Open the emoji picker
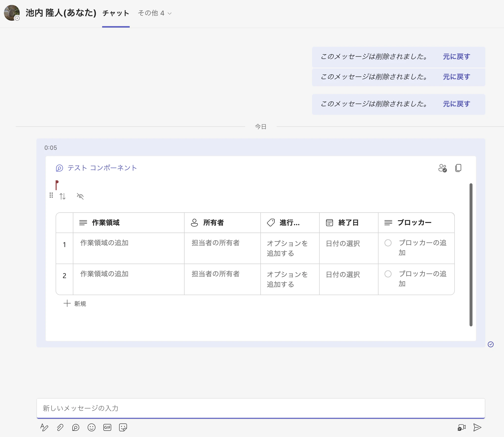The image size is (504, 437). (92, 427)
